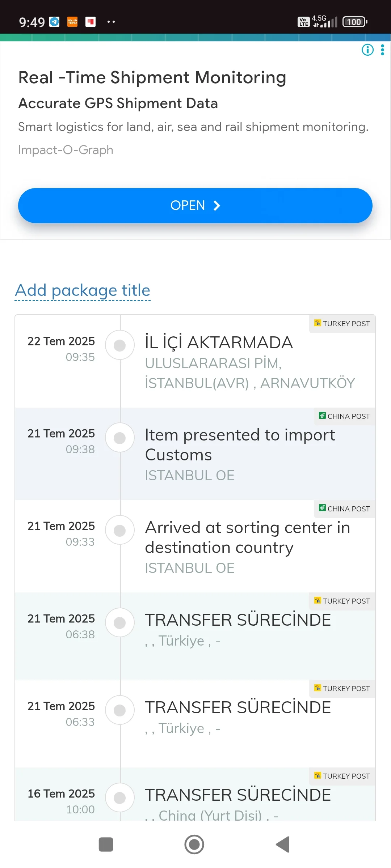Tap the CHINA POST label on the Customs event

pos(344,416)
